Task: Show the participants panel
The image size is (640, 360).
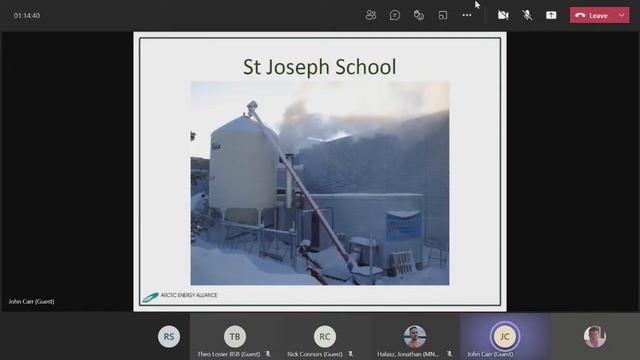Action: click(371, 16)
